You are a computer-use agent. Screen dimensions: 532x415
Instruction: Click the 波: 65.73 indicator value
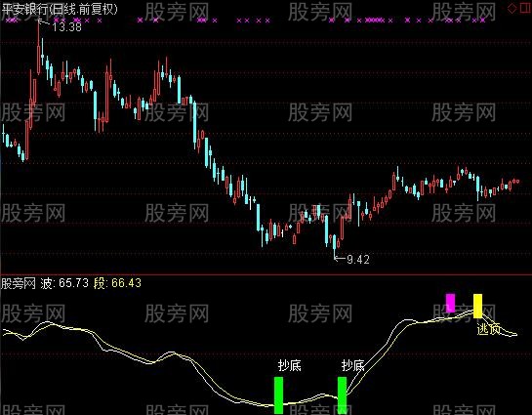click(x=64, y=283)
